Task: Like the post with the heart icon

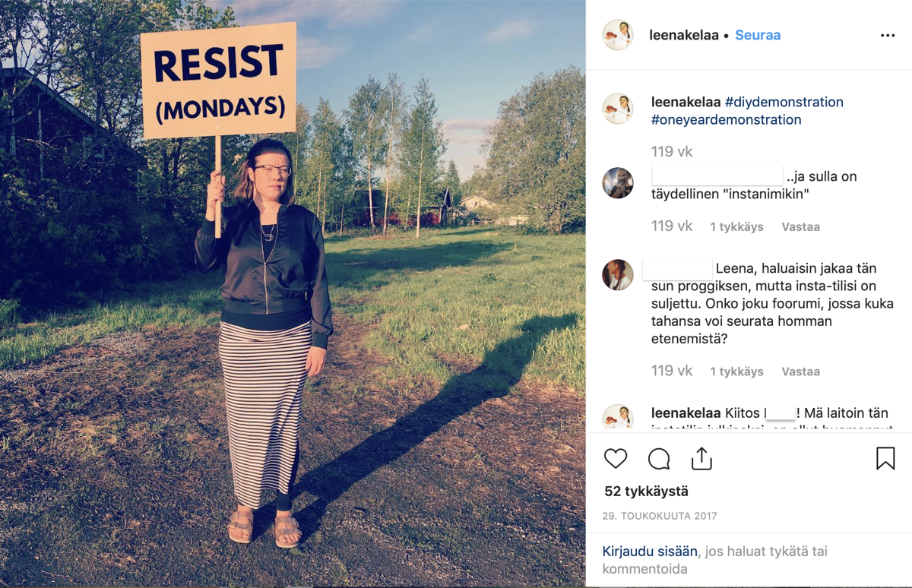Action: tap(616, 459)
